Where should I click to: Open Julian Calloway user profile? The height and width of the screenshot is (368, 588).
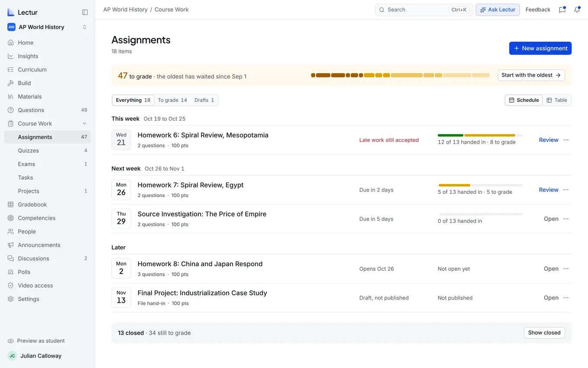pyautogui.click(x=48, y=356)
